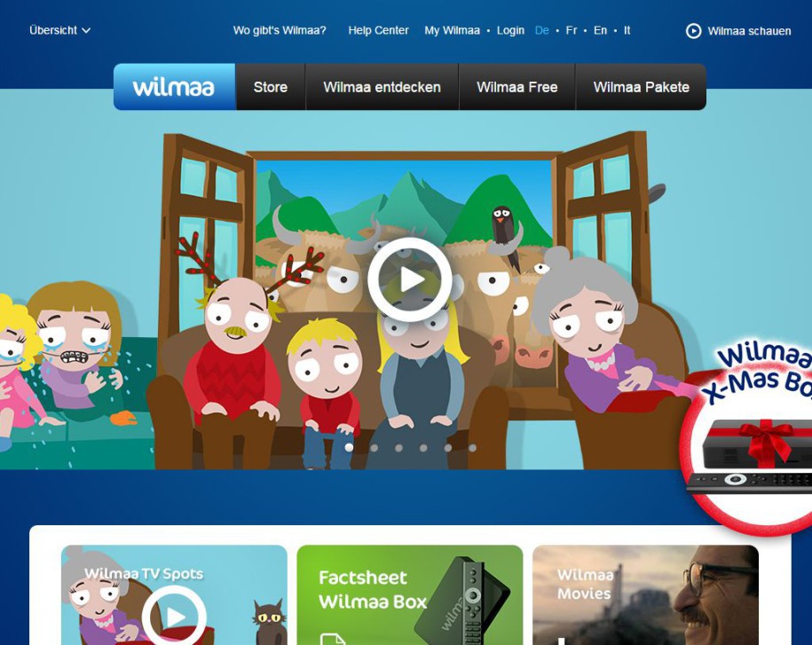This screenshot has width=812, height=645.
Task: Open the Wo gibt's Wilmaa? link
Action: [280, 30]
